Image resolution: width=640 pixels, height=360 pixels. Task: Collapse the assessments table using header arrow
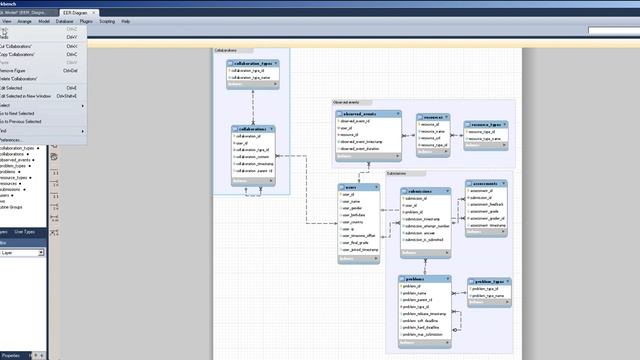(504, 184)
